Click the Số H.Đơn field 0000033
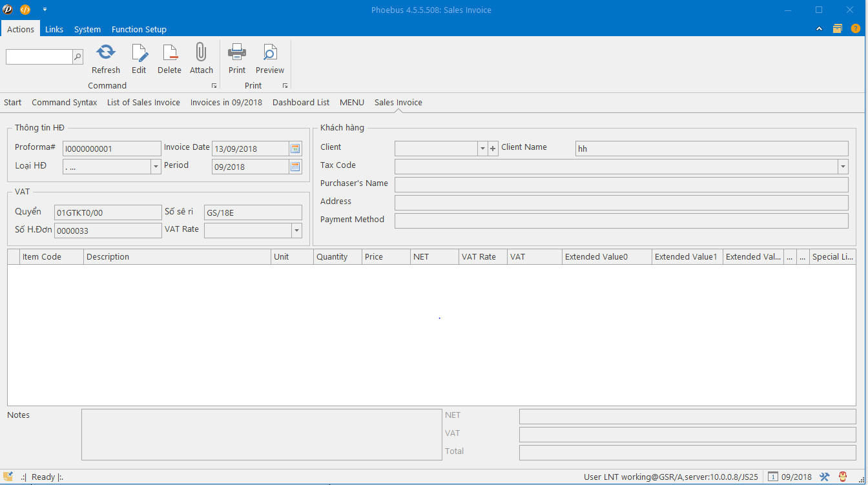868x485 pixels. (x=108, y=231)
